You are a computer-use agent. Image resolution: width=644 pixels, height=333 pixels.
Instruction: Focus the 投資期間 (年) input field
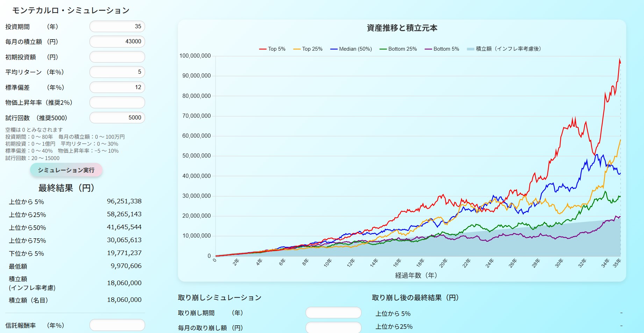click(117, 27)
